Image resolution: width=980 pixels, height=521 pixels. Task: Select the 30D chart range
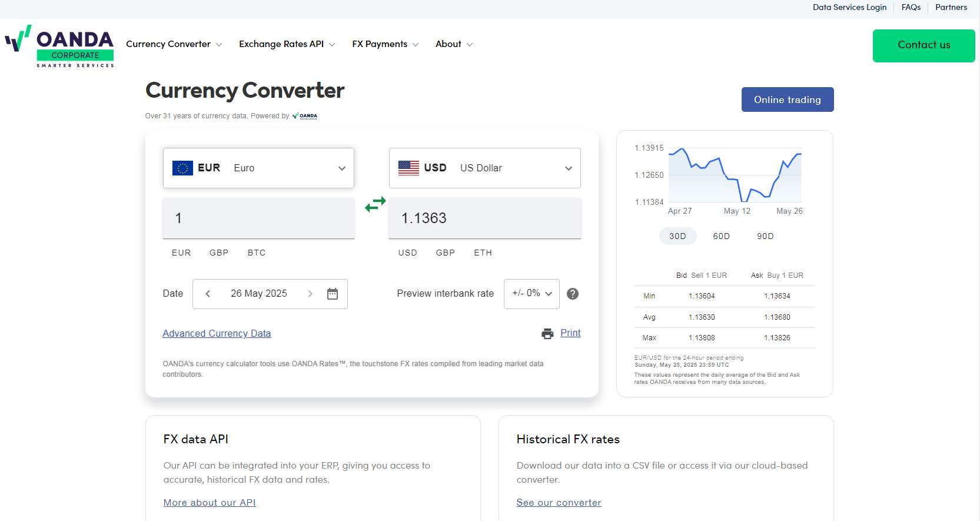click(677, 236)
